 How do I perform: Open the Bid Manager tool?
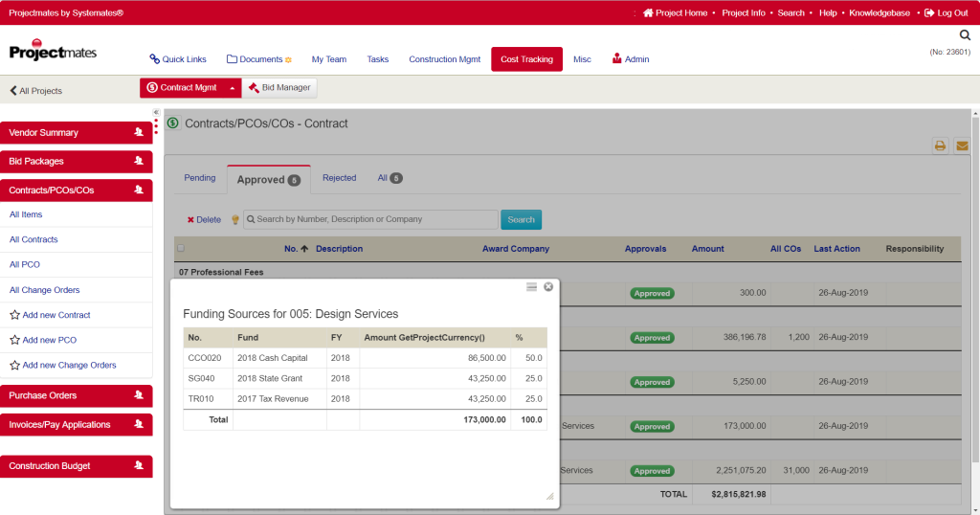tap(279, 87)
